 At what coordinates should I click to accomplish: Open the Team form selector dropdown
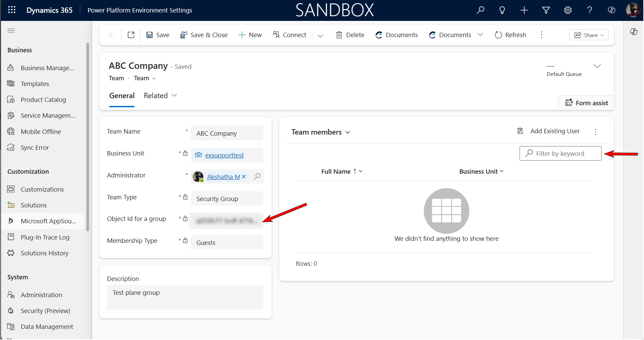pos(145,78)
